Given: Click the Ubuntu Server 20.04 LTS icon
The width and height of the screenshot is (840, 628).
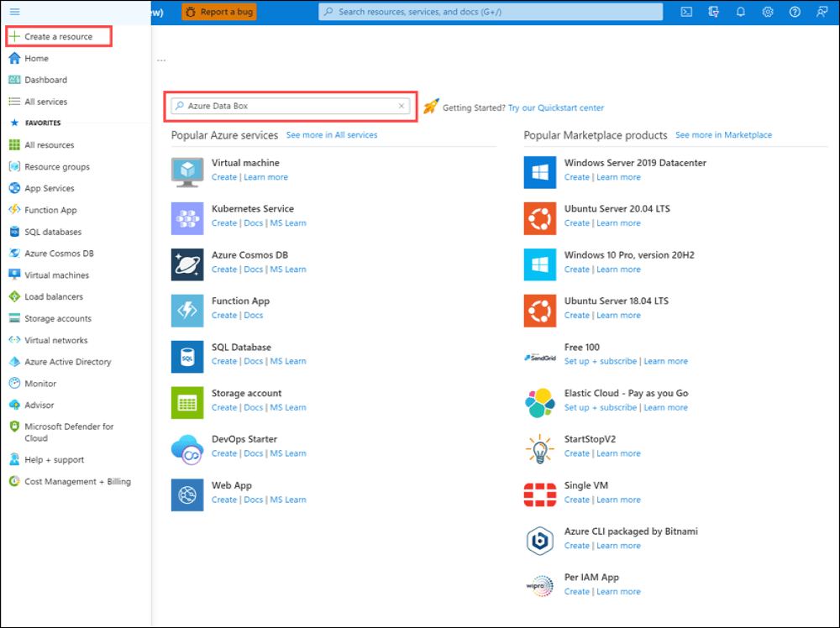Looking at the screenshot, I should 539,218.
